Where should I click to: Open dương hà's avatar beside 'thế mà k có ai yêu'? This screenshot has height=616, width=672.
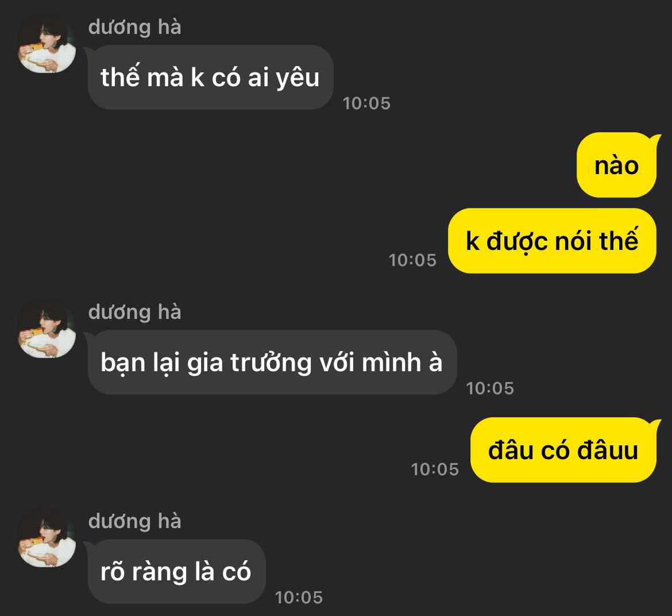(47, 44)
